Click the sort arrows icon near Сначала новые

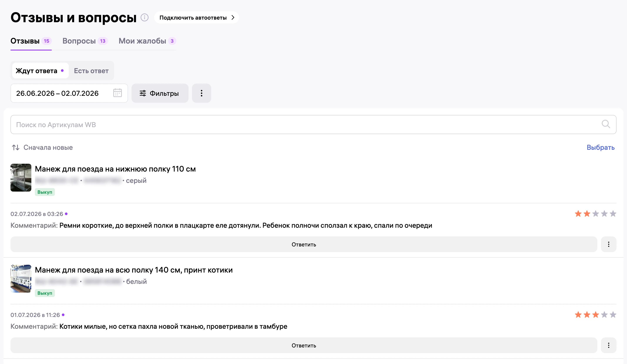[x=16, y=148]
